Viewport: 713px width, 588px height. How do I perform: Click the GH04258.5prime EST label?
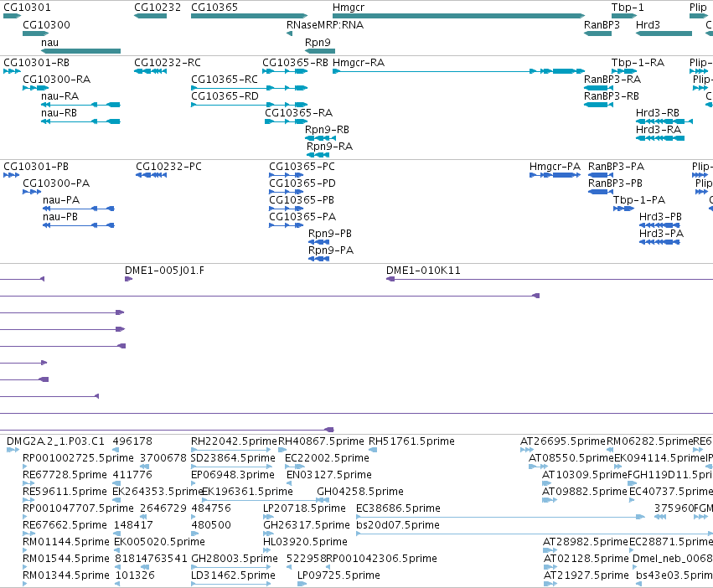(360, 492)
